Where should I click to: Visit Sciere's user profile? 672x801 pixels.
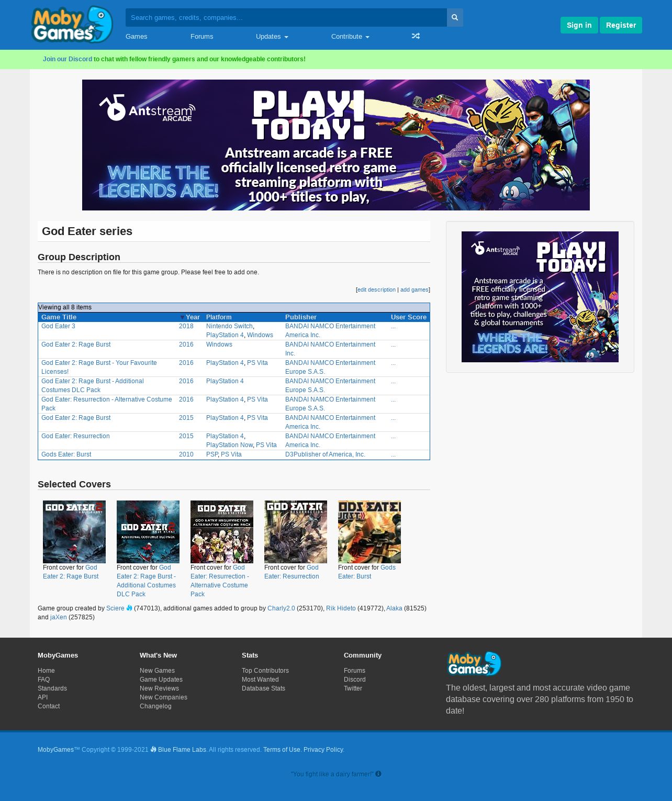click(115, 608)
